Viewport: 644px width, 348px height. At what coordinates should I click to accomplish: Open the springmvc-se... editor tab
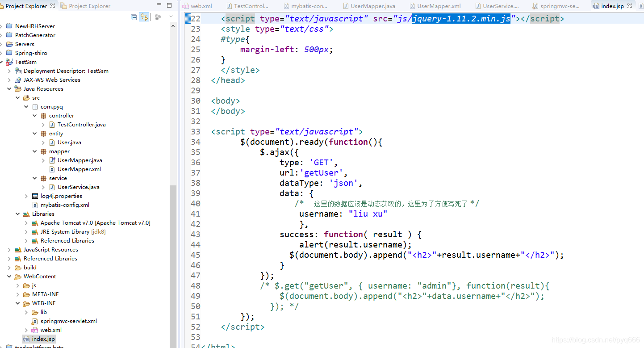click(556, 6)
